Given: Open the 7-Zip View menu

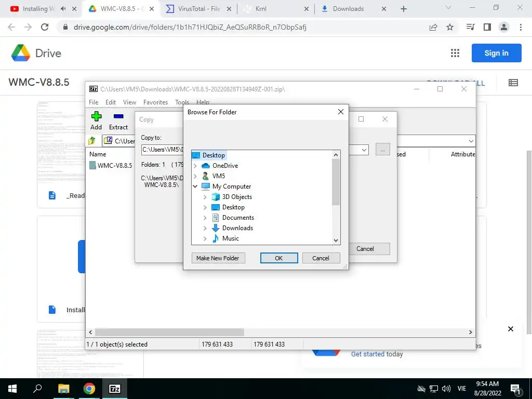Looking at the screenshot, I should point(129,102).
